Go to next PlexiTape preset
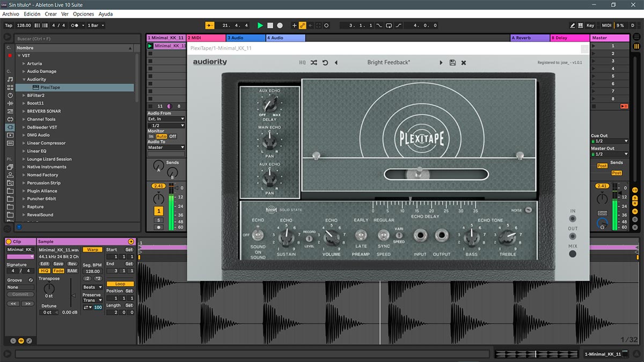644x362 pixels. pyautogui.click(x=441, y=63)
